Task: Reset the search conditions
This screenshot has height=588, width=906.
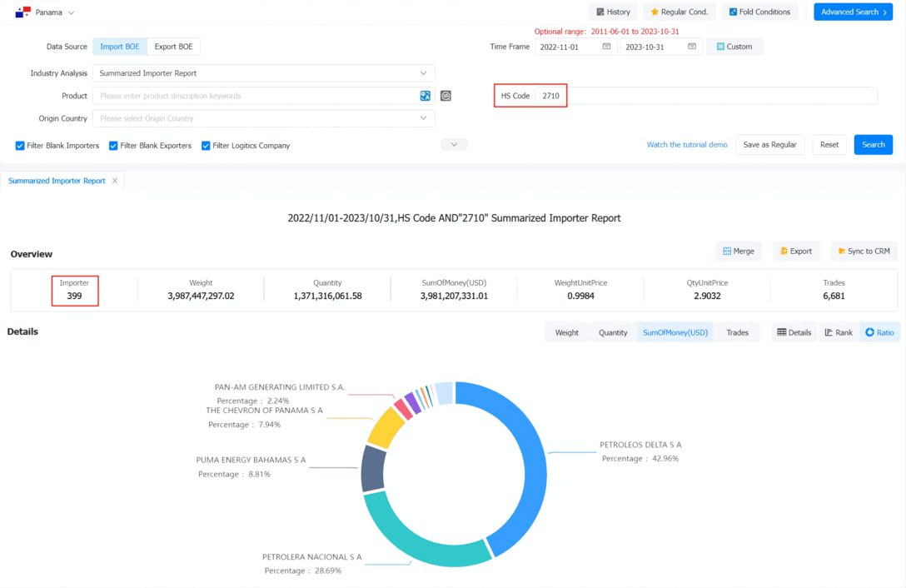Action: click(x=829, y=145)
